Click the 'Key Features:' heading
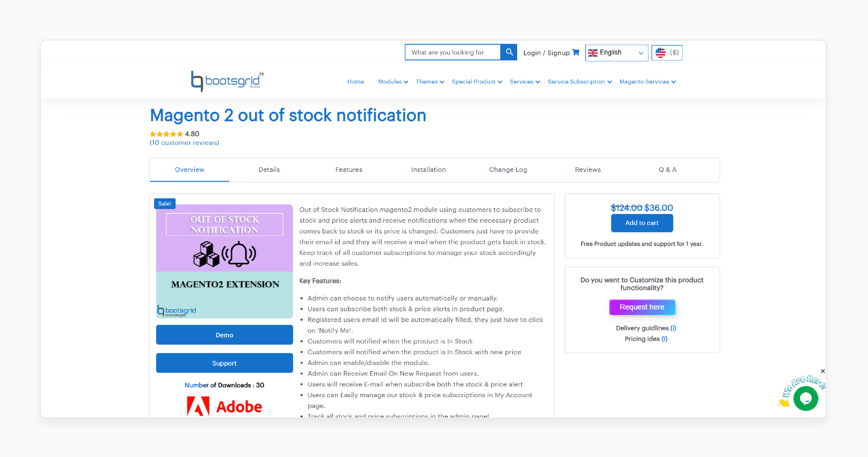 pos(320,281)
